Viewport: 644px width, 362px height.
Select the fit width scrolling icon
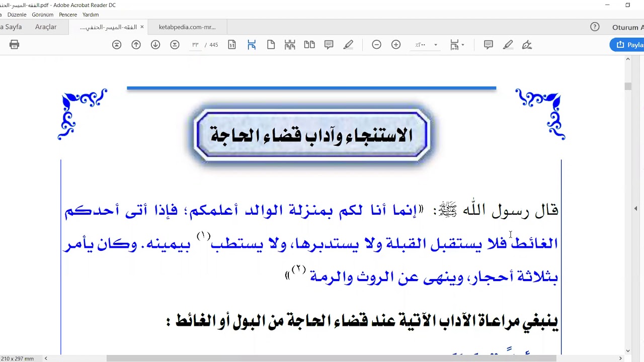[252, 45]
